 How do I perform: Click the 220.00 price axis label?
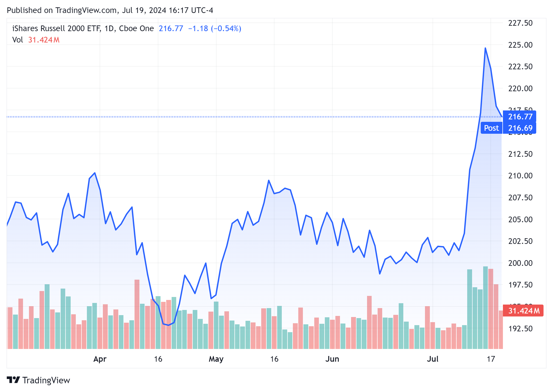pos(520,89)
